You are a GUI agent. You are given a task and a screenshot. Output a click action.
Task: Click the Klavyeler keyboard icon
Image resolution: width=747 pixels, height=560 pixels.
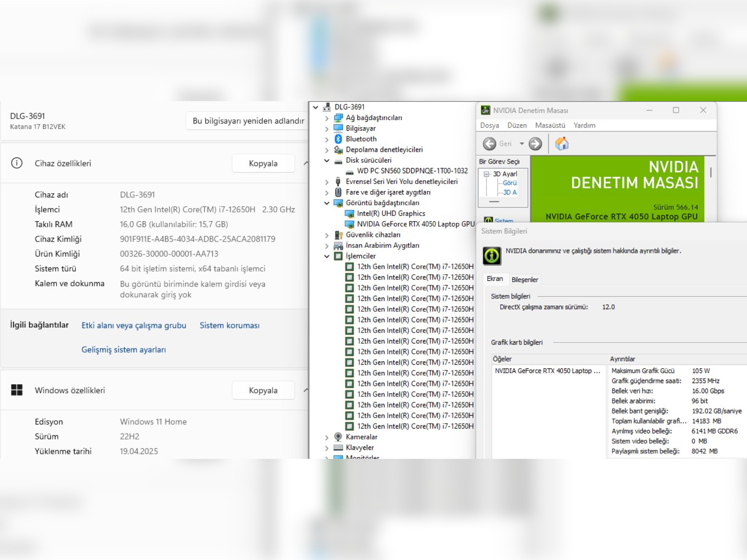coord(338,447)
